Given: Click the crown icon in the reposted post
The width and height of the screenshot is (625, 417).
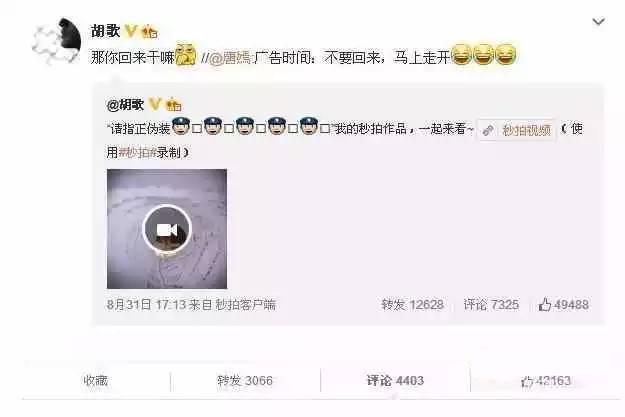Looking at the screenshot, I should click(x=173, y=104).
